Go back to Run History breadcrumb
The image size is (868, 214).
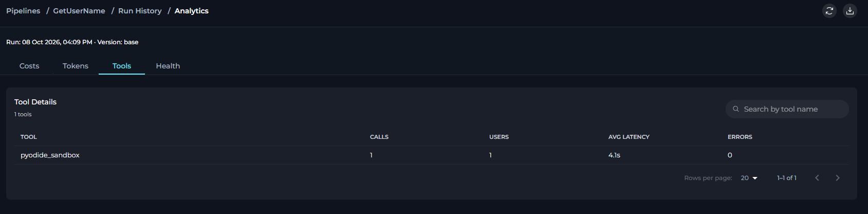coord(140,11)
